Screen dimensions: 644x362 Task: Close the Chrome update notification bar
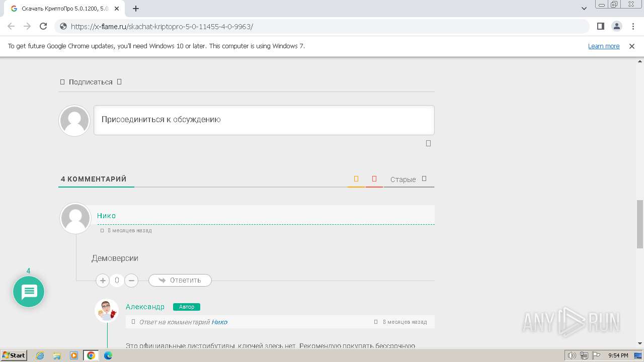632,46
